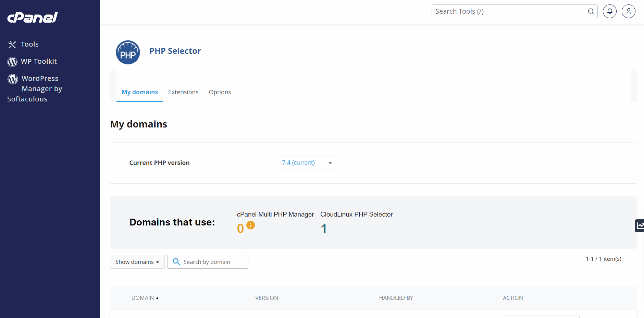
Task: Click the orange info icon beside 0
Action: (251, 225)
